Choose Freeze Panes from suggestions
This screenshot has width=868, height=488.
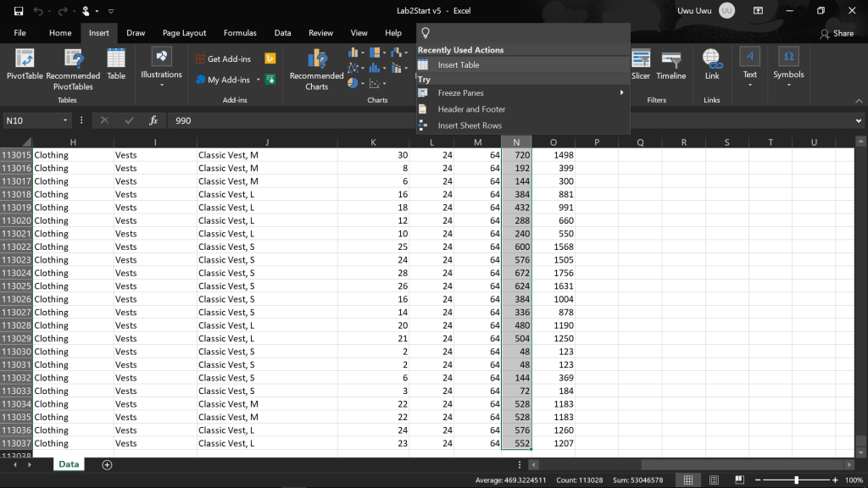tap(460, 93)
